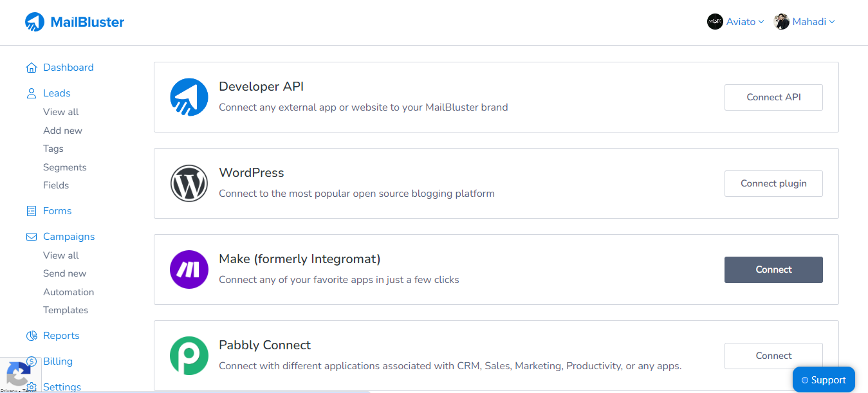Click Mahadi's profile avatar

(781, 21)
